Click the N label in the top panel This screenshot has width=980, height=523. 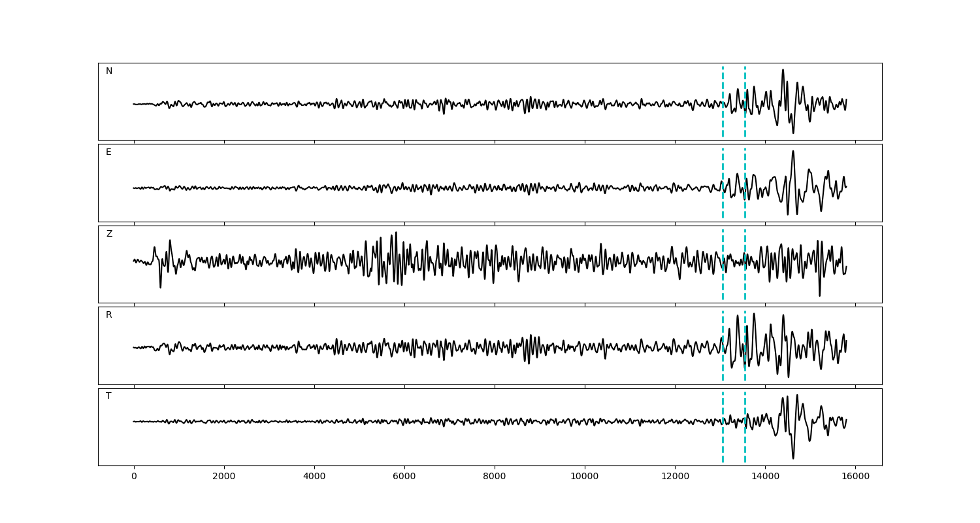(109, 71)
